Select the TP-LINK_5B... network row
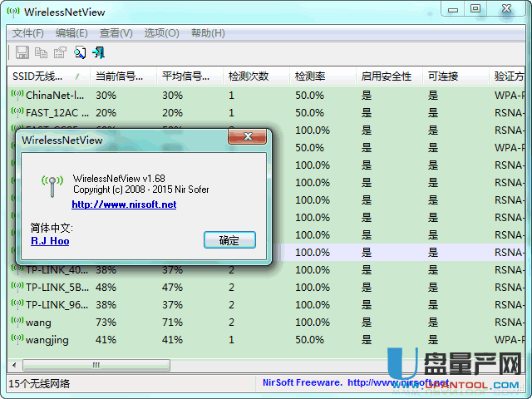The width and height of the screenshot is (532, 399). [x=266, y=288]
